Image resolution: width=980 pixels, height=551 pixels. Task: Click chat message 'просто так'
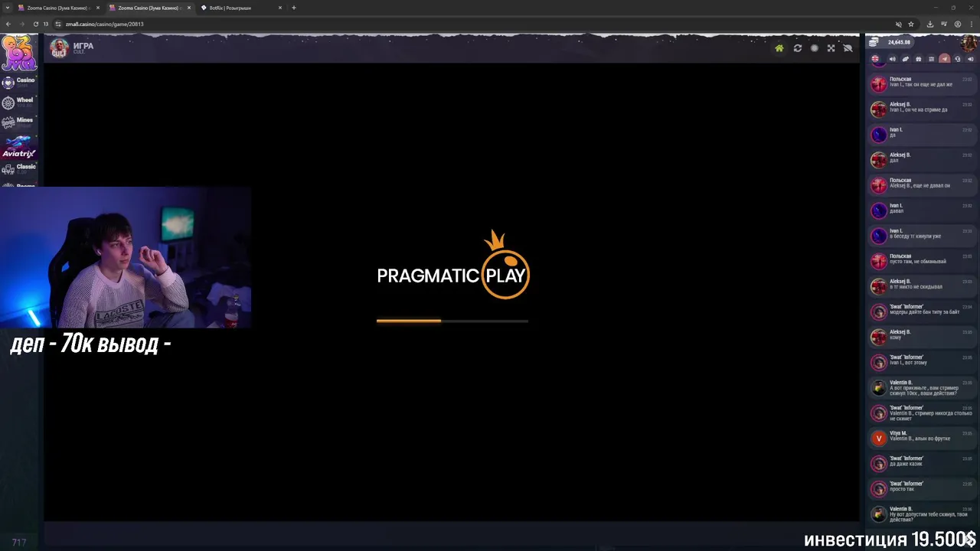901,489
